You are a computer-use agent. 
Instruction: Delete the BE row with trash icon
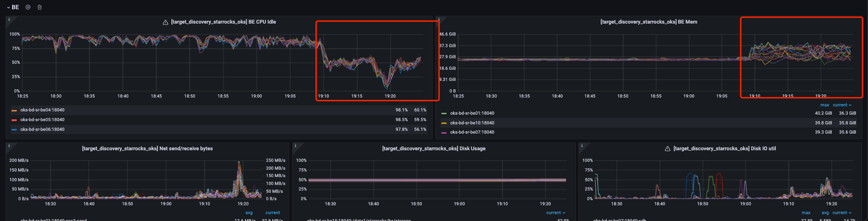39,7
